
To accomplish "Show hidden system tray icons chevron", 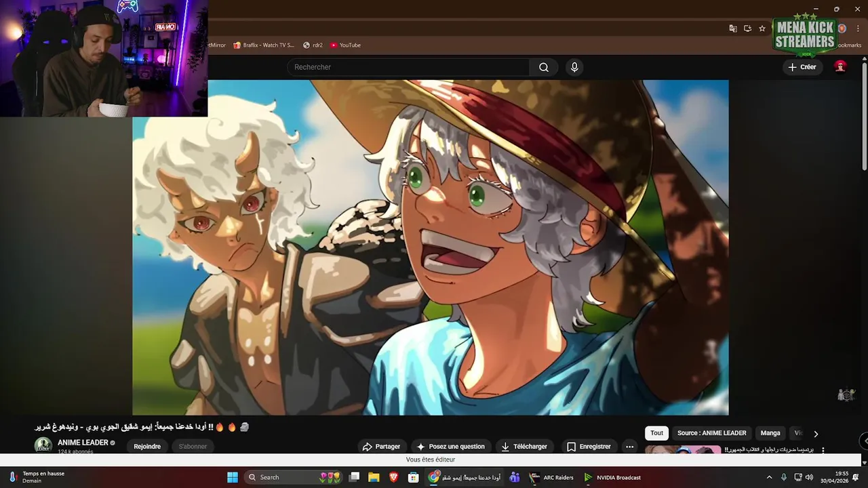I will point(769,477).
